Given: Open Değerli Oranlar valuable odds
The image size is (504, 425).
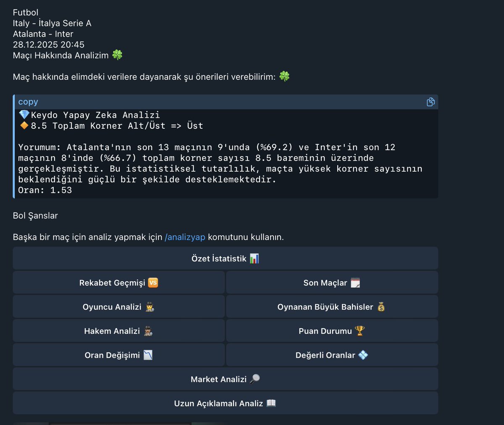Looking at the screenshot, I should [x=331, y=355].
